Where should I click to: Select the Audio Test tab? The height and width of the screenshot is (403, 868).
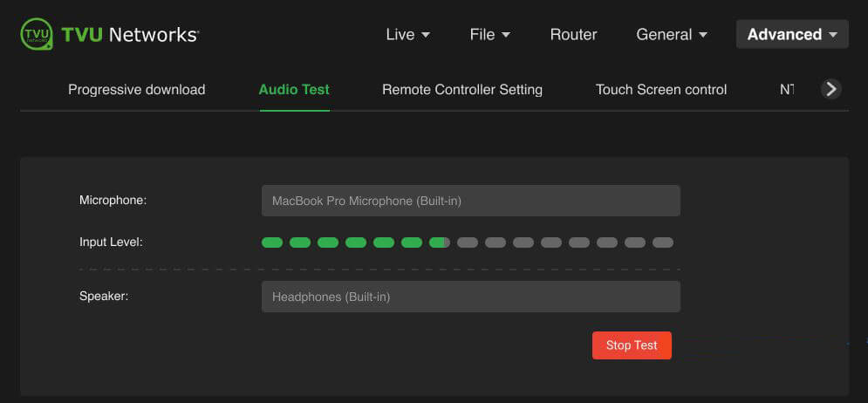point(294,90)
